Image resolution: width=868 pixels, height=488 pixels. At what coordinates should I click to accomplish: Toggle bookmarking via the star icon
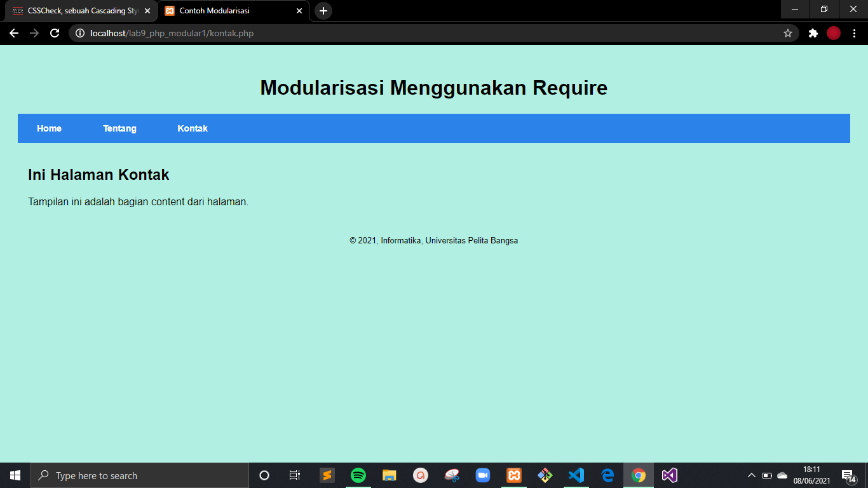788,33
